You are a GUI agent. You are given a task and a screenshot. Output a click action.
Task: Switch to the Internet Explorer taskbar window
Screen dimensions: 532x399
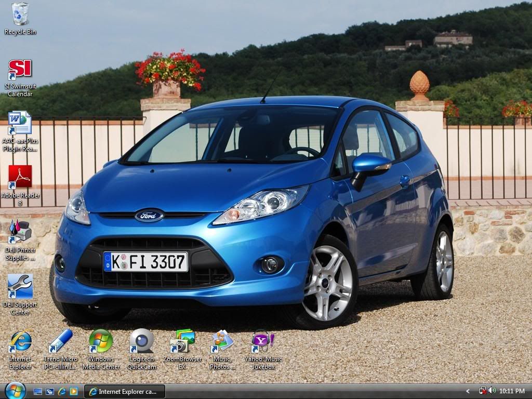point(125,391)
